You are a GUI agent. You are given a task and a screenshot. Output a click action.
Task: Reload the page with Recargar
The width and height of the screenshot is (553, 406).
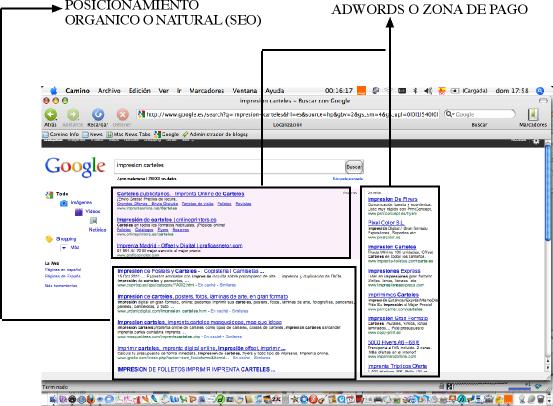pos(98,115)
